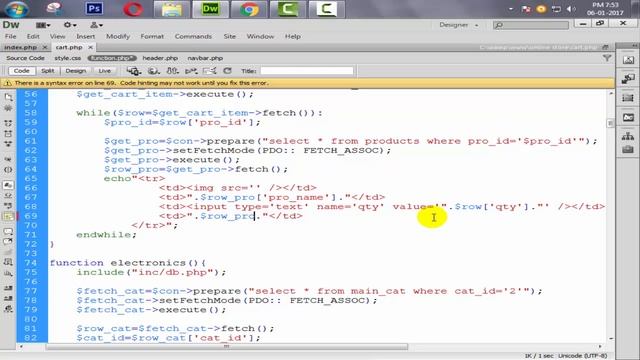Open the Designer workspace switcher
This screenshot has width=640, height=360.
pos(459,25)
